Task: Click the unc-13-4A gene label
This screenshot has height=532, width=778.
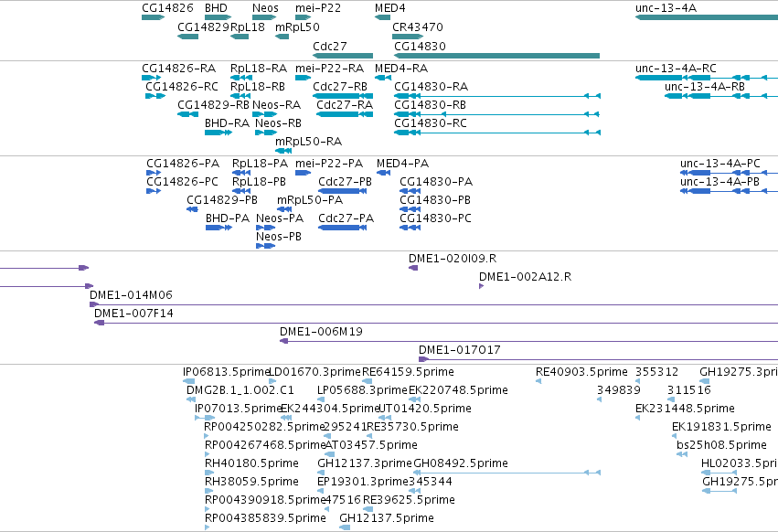Action: (x=666, y=8)
